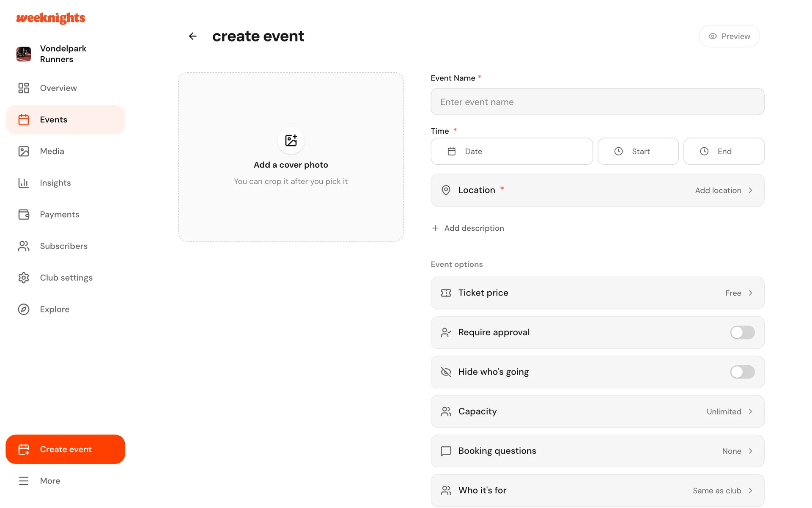This screenshot has width=812, height=508.
Task: Click the Overview grid icon in sidebar
Action: [24, 88]
